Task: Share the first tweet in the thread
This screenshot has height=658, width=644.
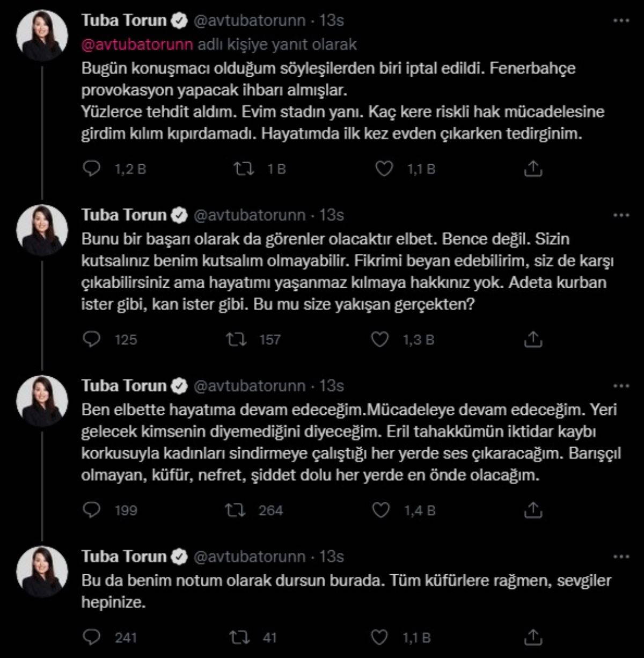Action: tap(532, 169)
